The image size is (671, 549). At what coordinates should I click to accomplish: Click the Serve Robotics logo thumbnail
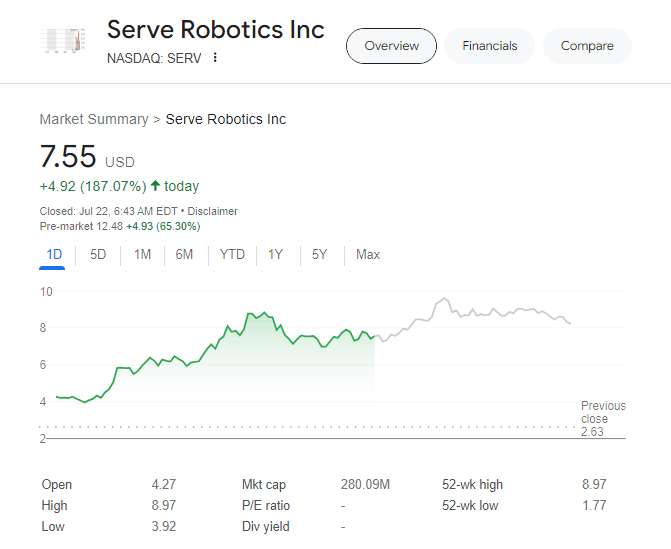tap(63, 41)
